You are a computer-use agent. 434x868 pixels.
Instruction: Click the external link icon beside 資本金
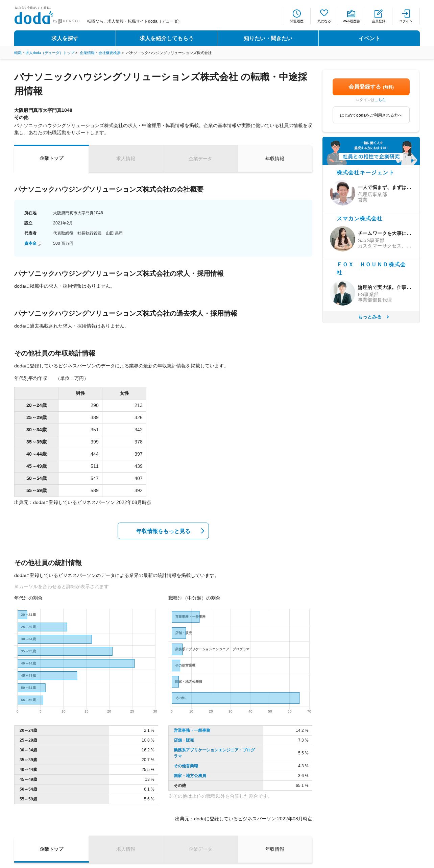click(x=40, y=244)
